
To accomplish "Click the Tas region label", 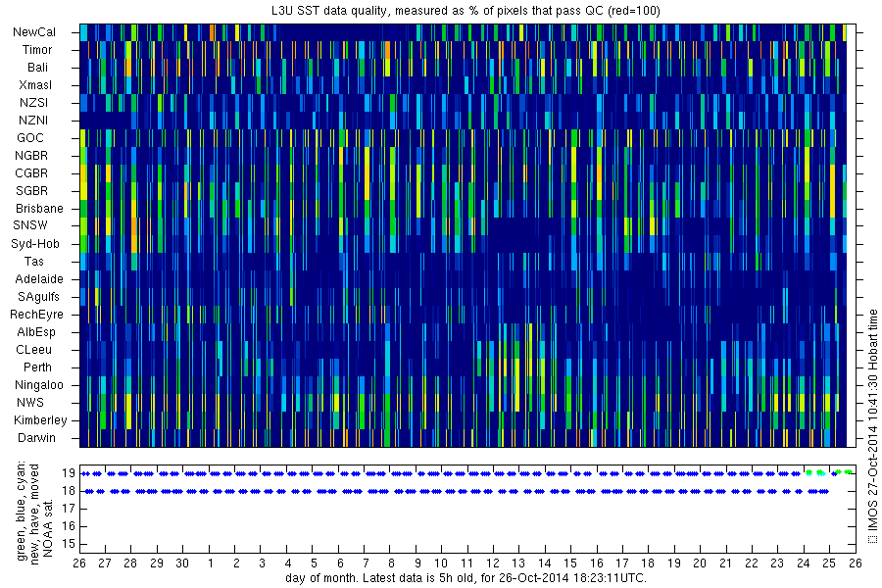I will (x=33, y=261).
